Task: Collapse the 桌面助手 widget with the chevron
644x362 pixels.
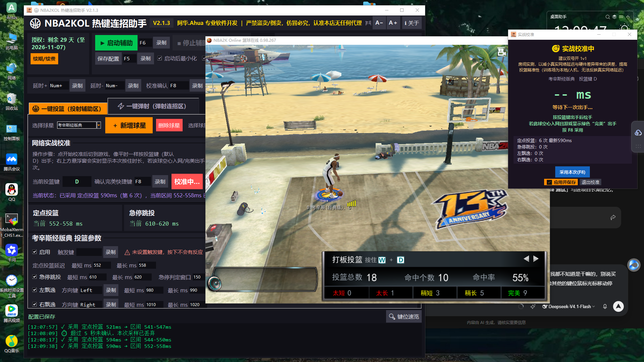Action: [628, 17]
